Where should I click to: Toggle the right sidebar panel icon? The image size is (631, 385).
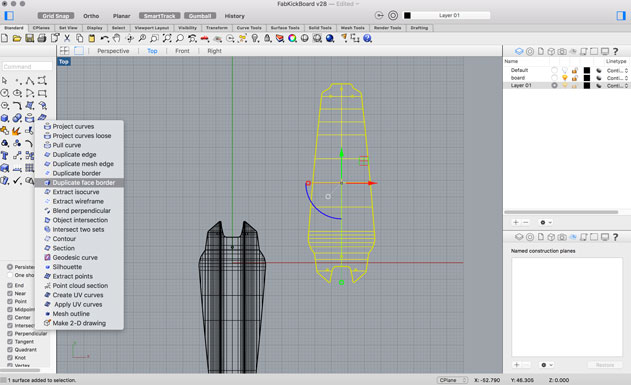pyautogui.click(x=621, y=15)
